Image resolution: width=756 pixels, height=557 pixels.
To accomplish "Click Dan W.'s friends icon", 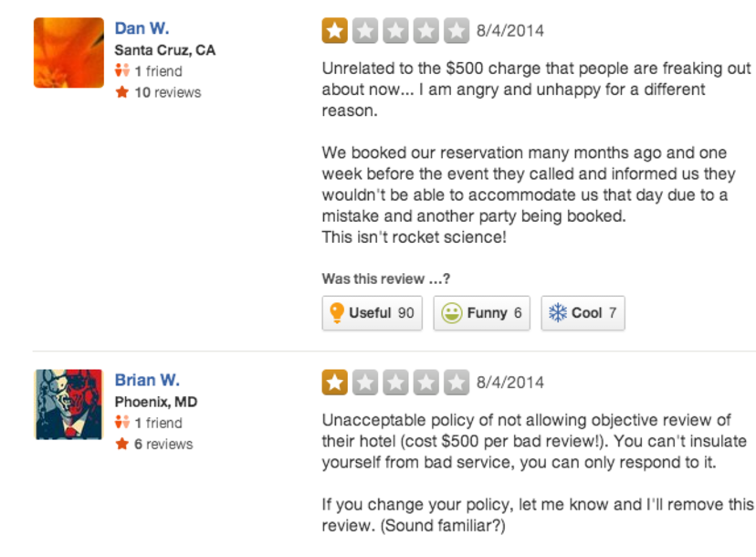I will (x=121, y=71).
